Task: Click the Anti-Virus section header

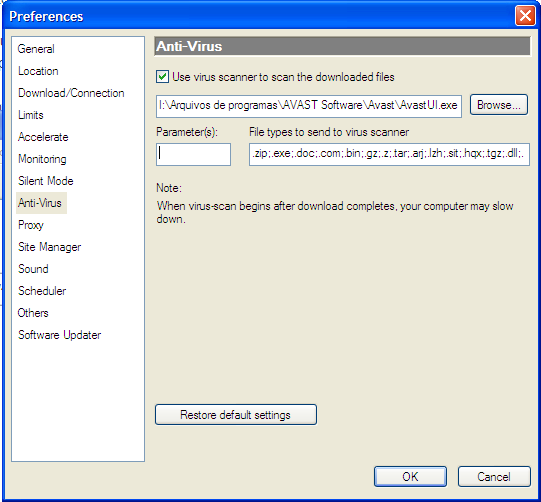Action: (x=342, y=46)
